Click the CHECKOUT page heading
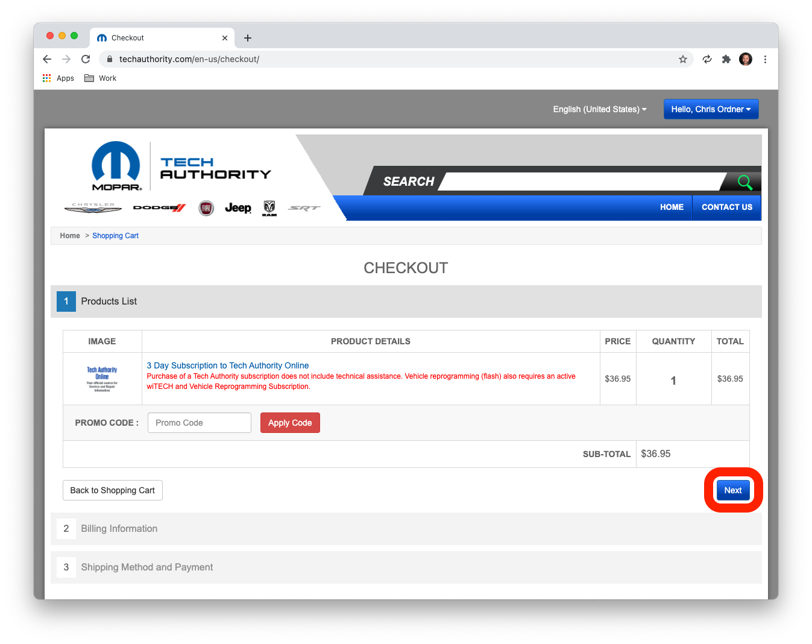 click(x=406, y=268)
